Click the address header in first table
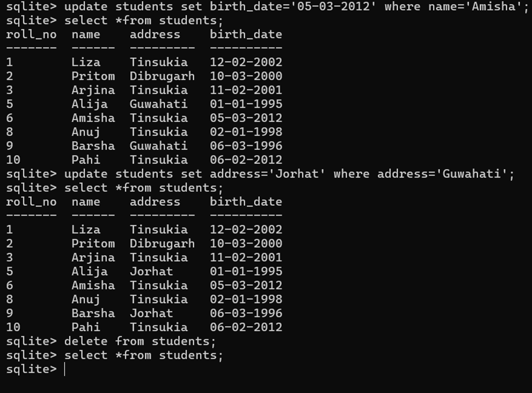The width and height of the screenshot is (532, 393). click(155, 34)
